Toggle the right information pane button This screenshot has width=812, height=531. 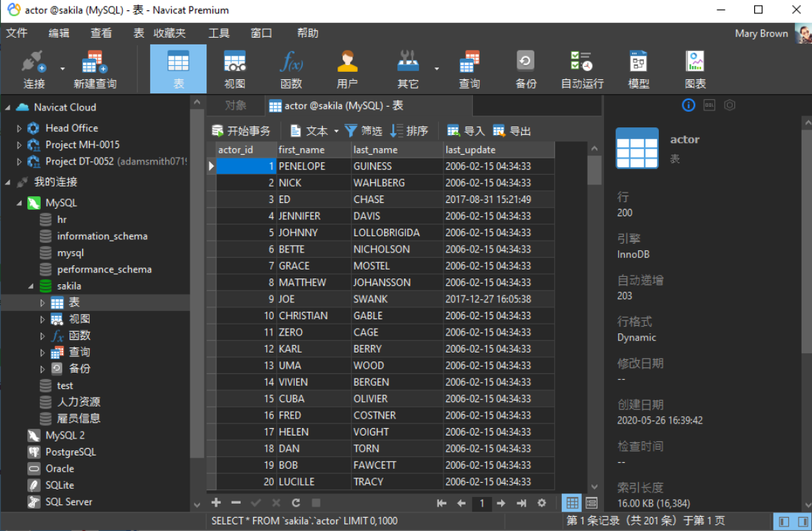803,521
